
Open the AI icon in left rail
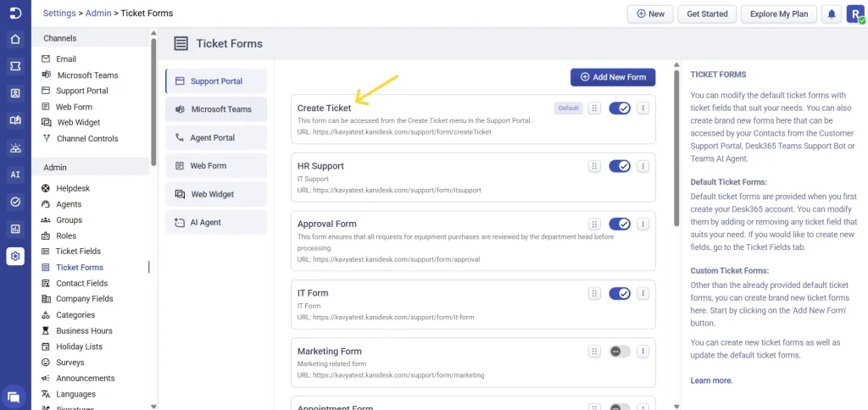(15, 175)
